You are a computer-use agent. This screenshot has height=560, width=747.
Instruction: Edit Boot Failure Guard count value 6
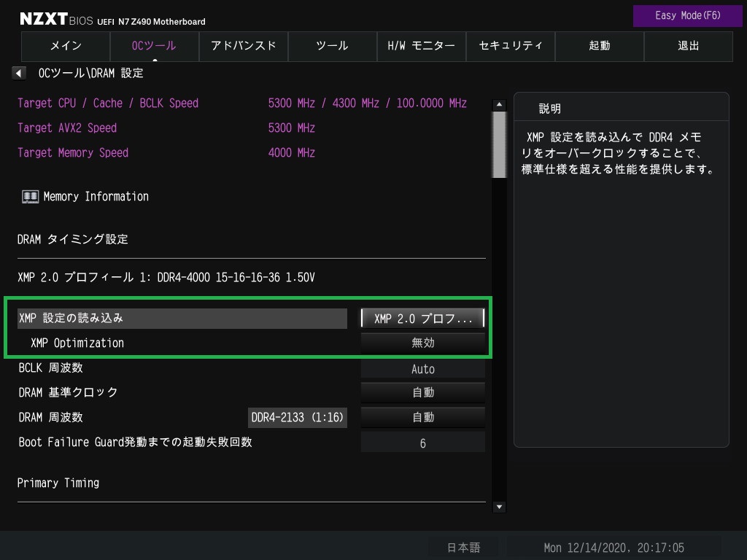[x=423, y=443]
